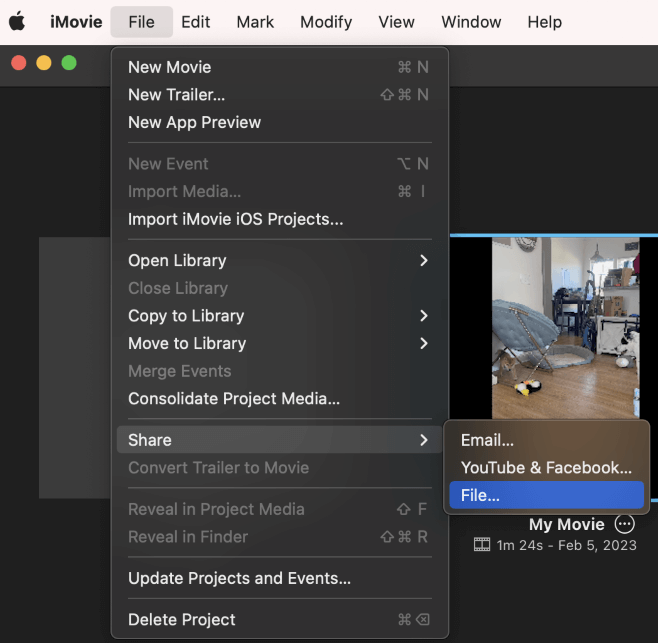Choose Delete Project from the File menu
Viewport: 658px width, 643px height.
[182, 619]
